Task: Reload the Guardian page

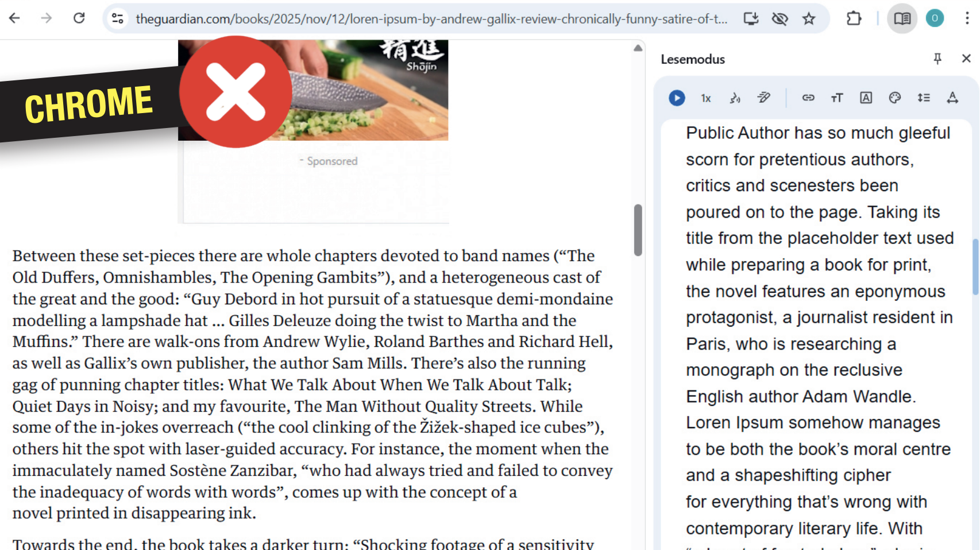Action: coord(79,18)
